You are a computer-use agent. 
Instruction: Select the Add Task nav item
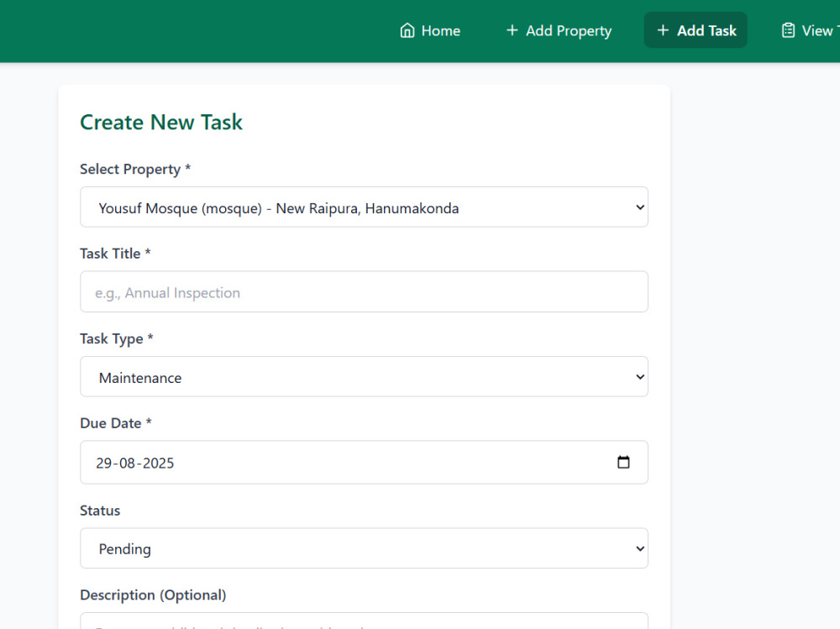pos(696,30)
